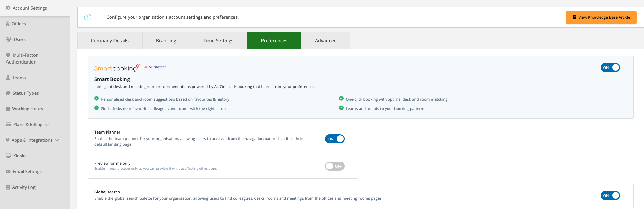Image resolution: width=644 pixels, height=209 pixels.
Task: Click the Plans & Billing card icon
Action: click(9, 124)
